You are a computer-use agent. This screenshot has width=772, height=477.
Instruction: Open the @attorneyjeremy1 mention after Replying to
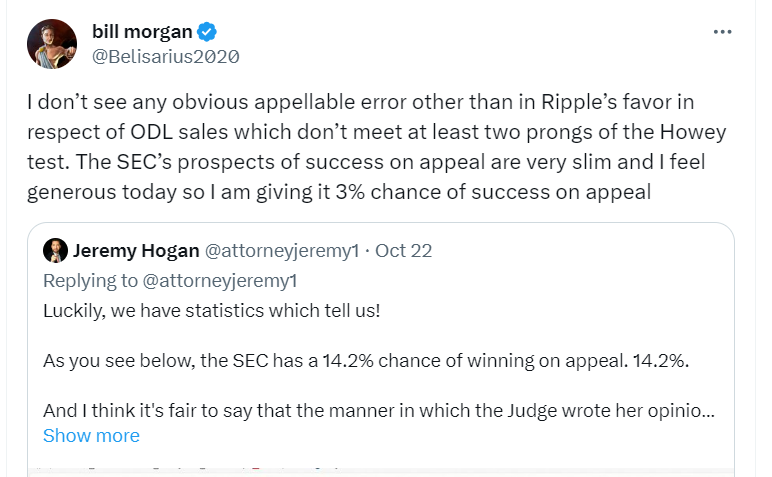tap(220, 281)
